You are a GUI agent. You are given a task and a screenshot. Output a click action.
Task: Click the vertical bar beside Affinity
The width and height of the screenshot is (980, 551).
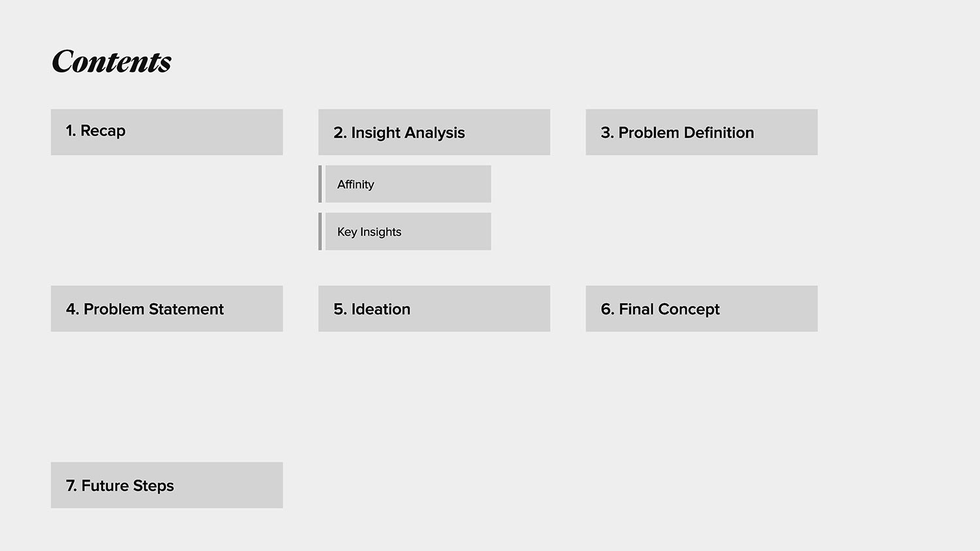320,184
